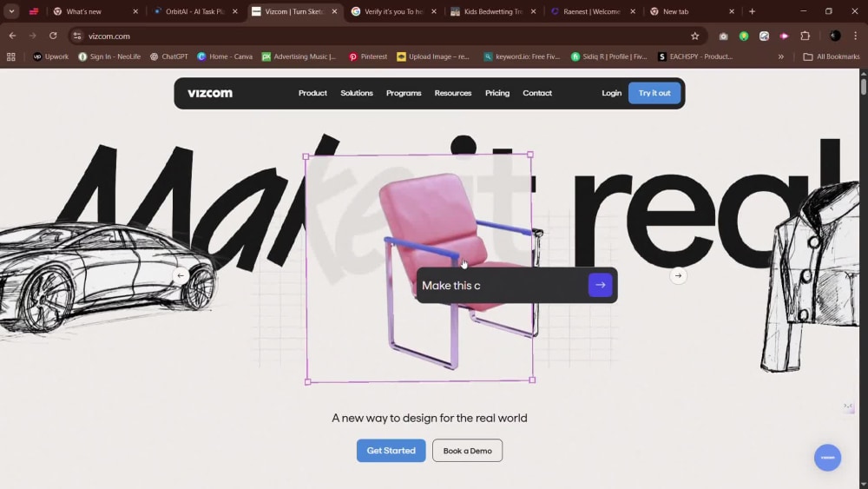
Task: Open the apps grid icon in bookmarks bar
Action: [x=11, y=56]
